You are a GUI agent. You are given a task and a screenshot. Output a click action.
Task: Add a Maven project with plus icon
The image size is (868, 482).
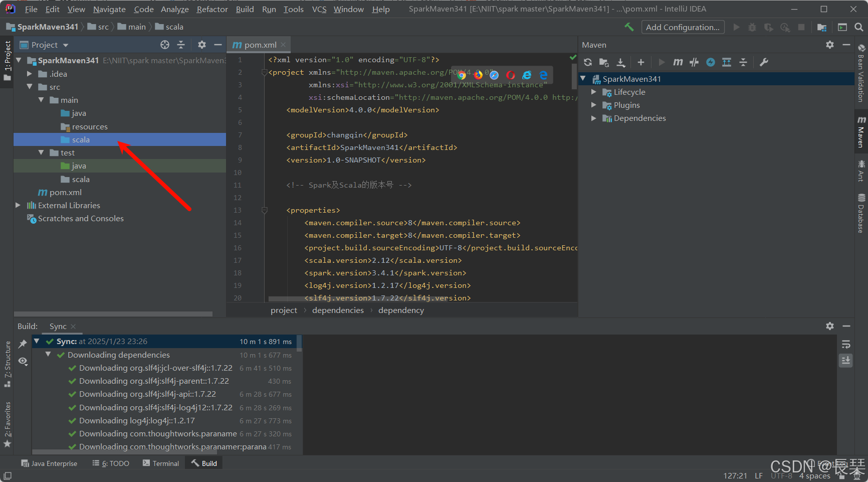click(x=640, y=62)
